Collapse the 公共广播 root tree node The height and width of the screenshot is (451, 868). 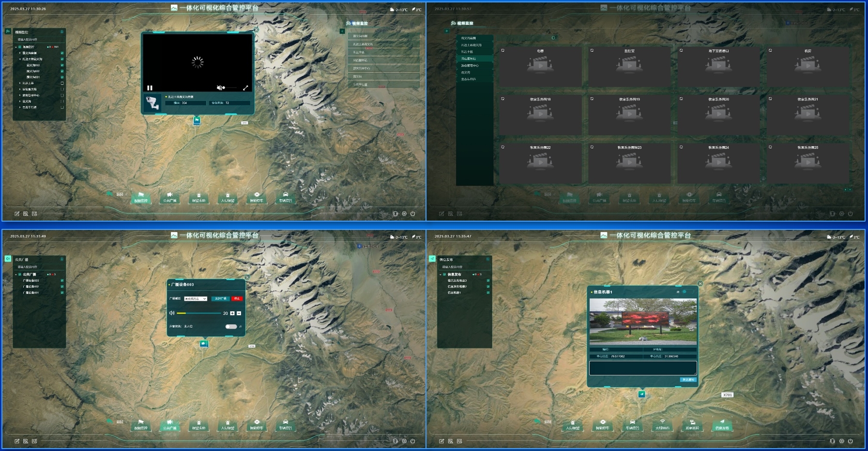pyautogui.click(x=15, y=274)
